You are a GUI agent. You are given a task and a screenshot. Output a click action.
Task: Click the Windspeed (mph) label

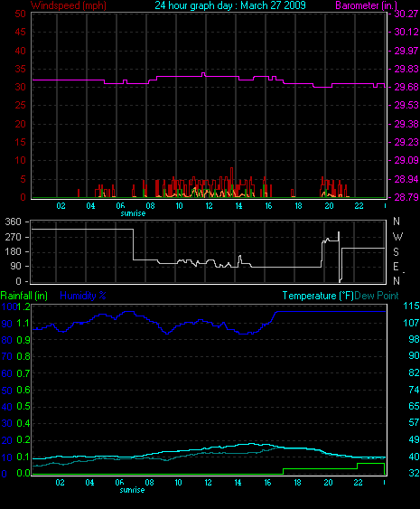click(x=69, y=5)
